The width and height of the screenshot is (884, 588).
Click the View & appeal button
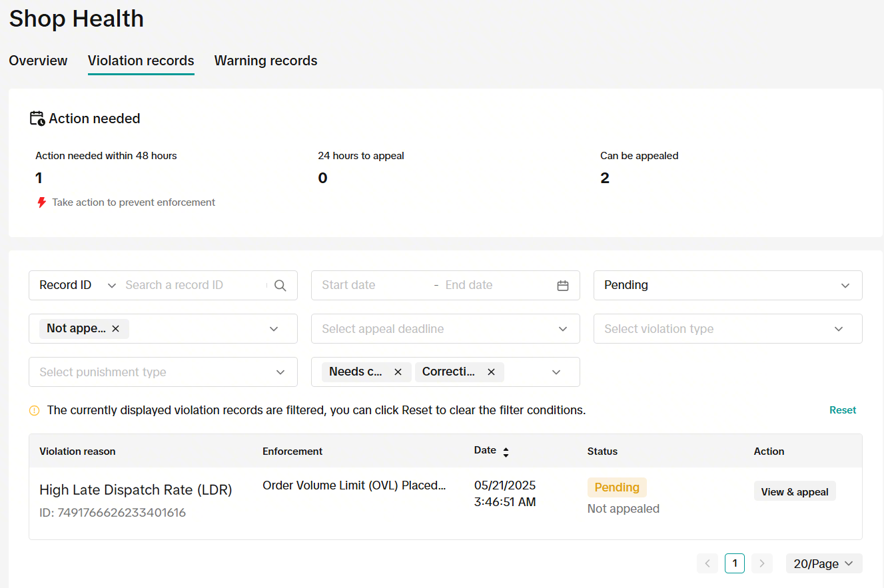click(795, 492)
